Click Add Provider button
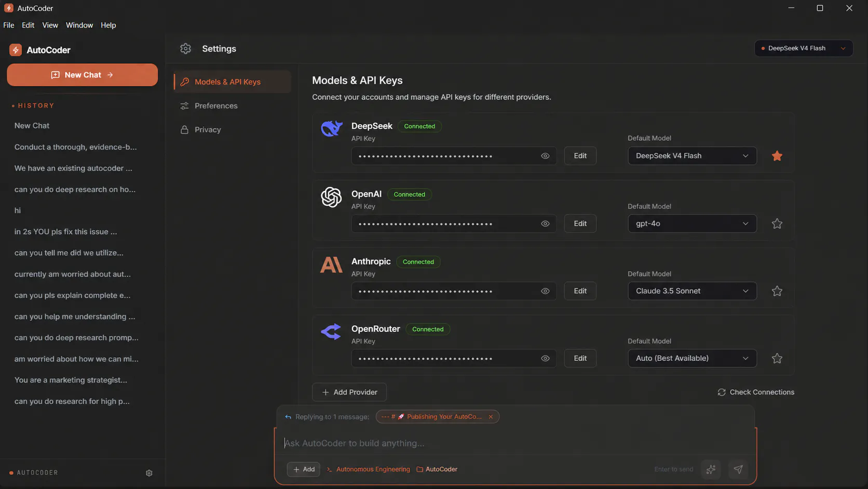The height and width of the screenshot is (489, 868). click(x=349, y=392)
